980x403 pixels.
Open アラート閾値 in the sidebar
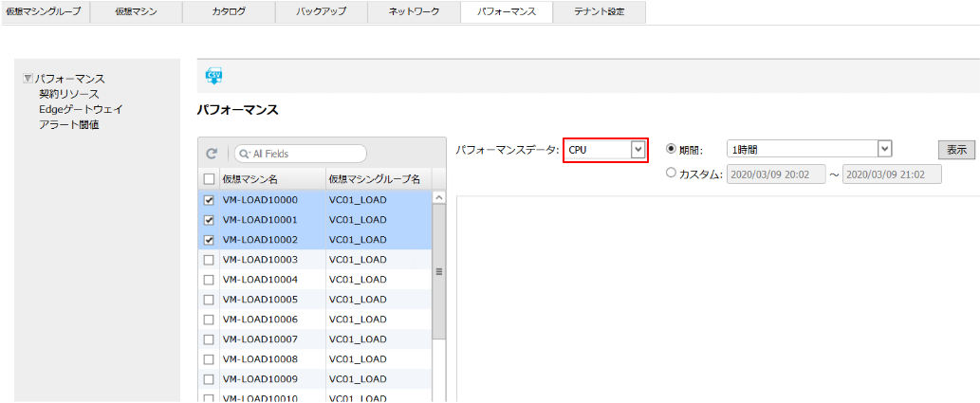click(69, 124)
